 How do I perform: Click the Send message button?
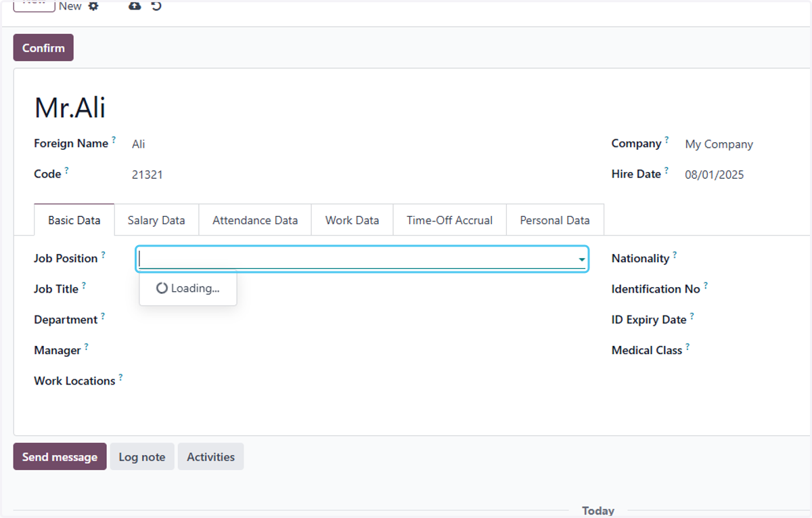tap(60, 457)
